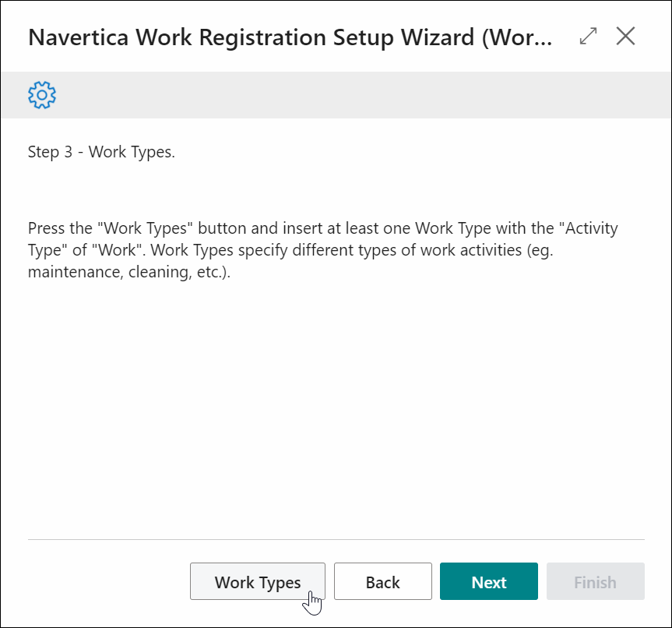The width and height of the screenshot is (672, 628).
Task: Advance with the Next button
Action: pyautogui.click(x=488, y=581)
